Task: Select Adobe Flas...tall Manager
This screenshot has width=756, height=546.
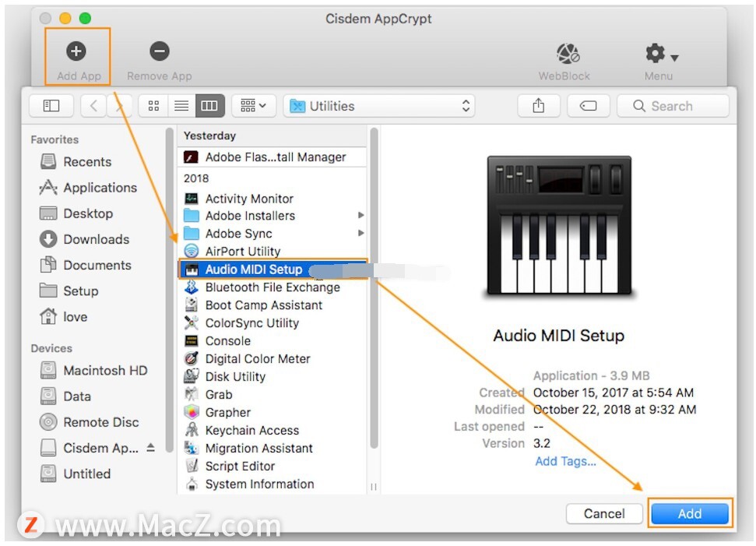Action: coord(272,157)
